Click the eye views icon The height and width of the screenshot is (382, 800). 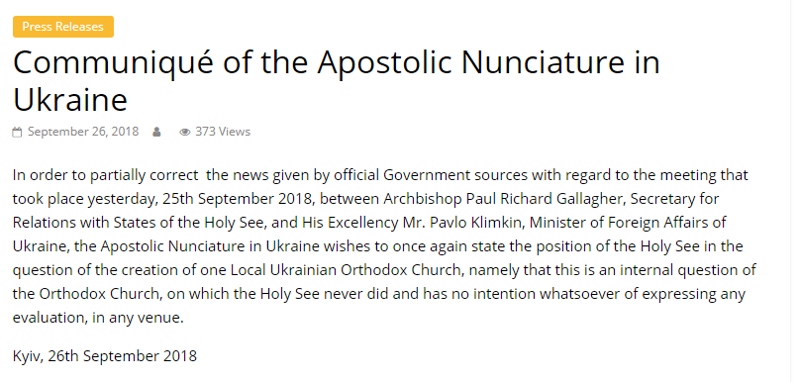point(185,132)
